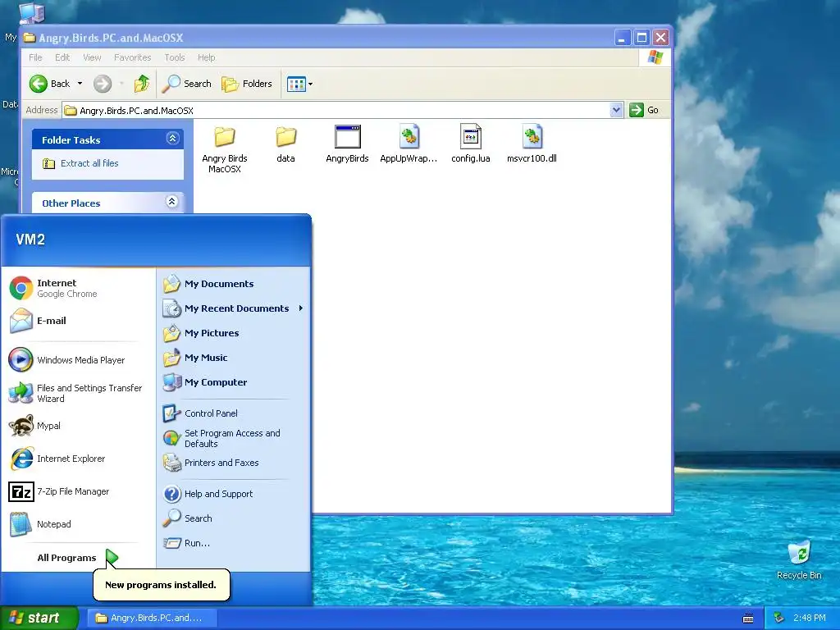The width and height of the screenshot is (840, 630).
Task: Open the Edit menu
Action: (x=62, y=57)
